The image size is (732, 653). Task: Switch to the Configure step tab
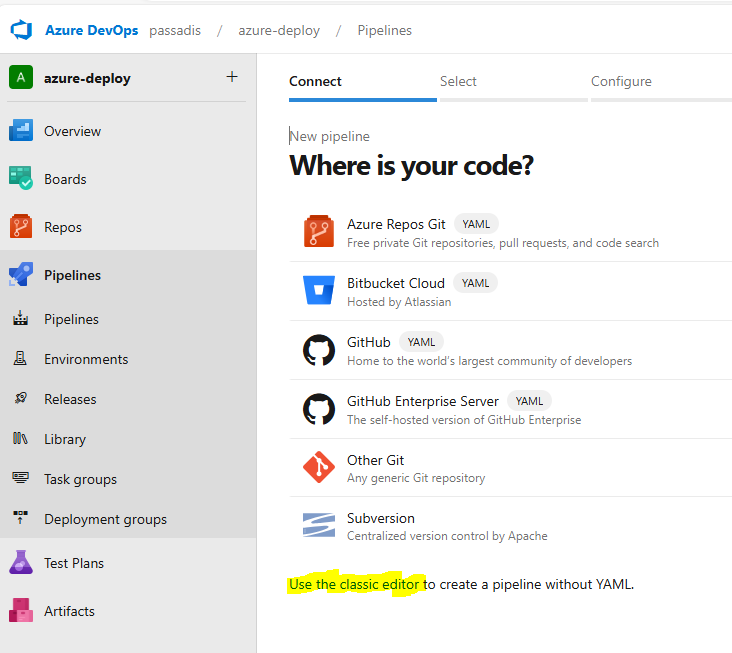[621, 81]
